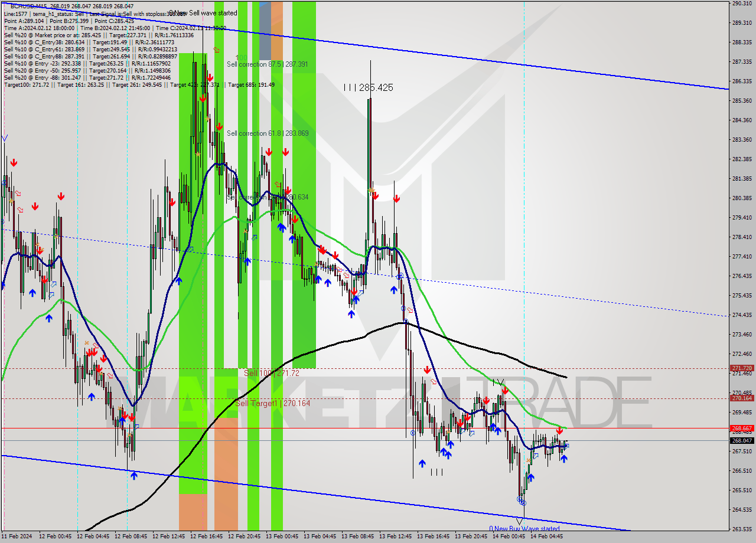Click the '14 Feb 00:45' time label
The height and width of the screenshot is (543, 756).
tap(509, 537)
